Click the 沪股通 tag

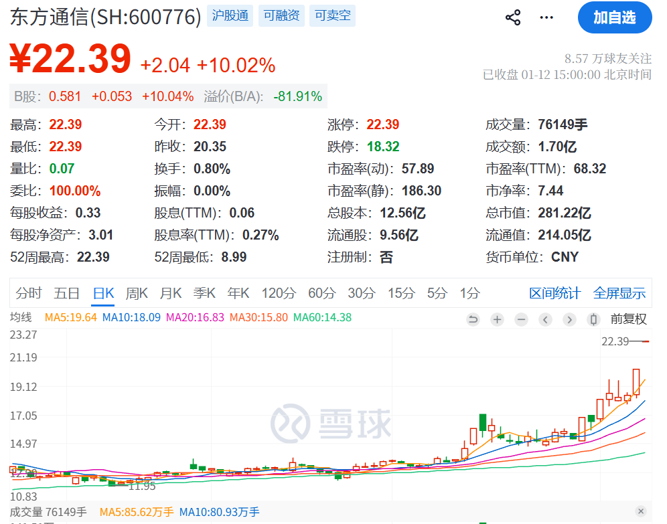click(229, 17)
